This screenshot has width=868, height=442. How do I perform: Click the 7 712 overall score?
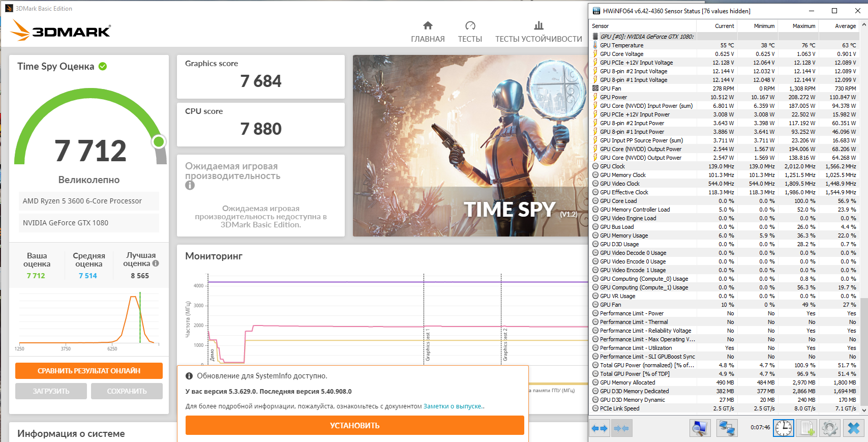(x=91, y=151)
